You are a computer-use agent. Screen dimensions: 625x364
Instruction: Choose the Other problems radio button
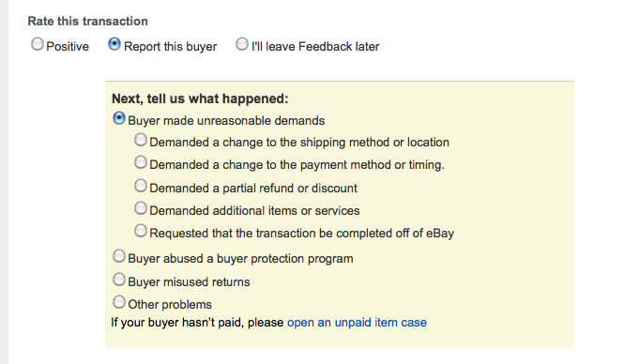119,302
